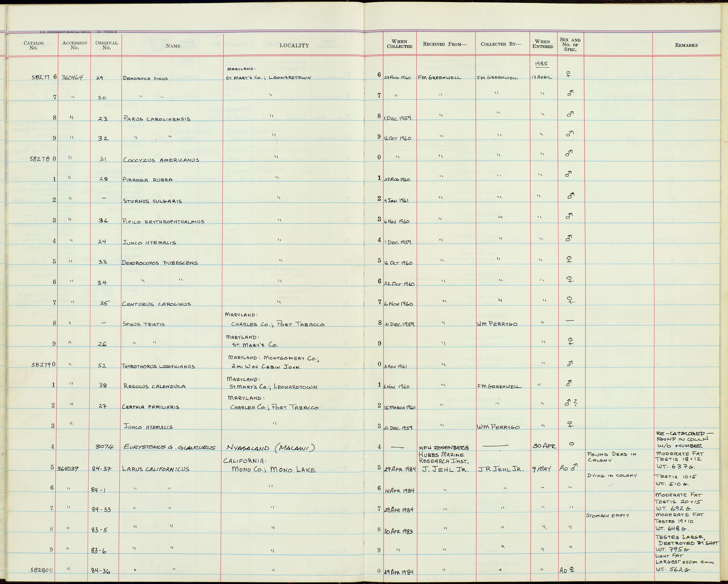Select the name 'Regulus calendula'

click(154, 386)
